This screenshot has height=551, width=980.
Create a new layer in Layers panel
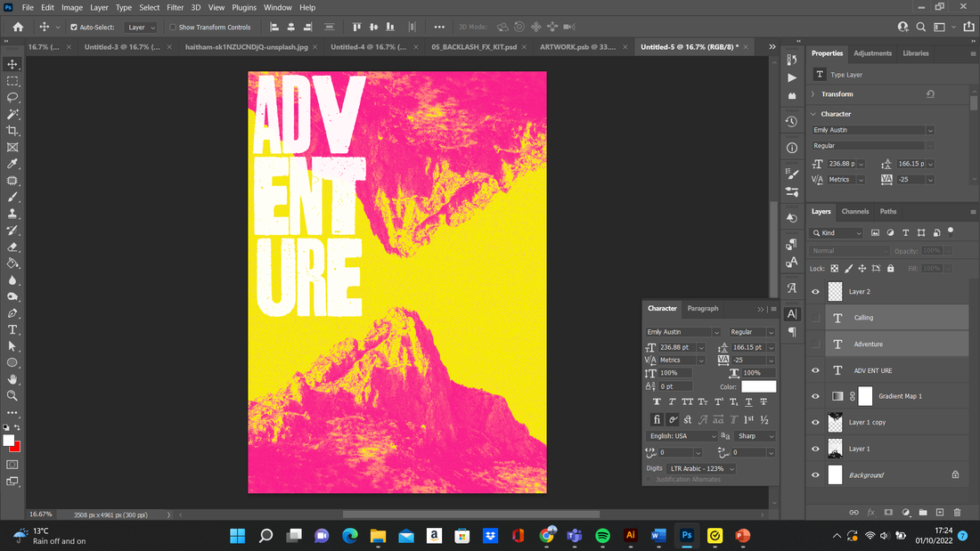coord(940,512)
